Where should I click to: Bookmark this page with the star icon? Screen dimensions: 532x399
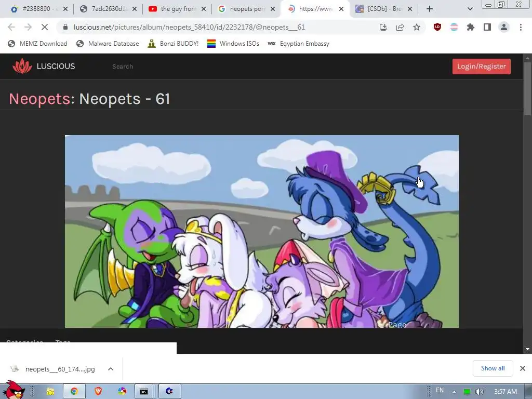(x=417, y=27)
